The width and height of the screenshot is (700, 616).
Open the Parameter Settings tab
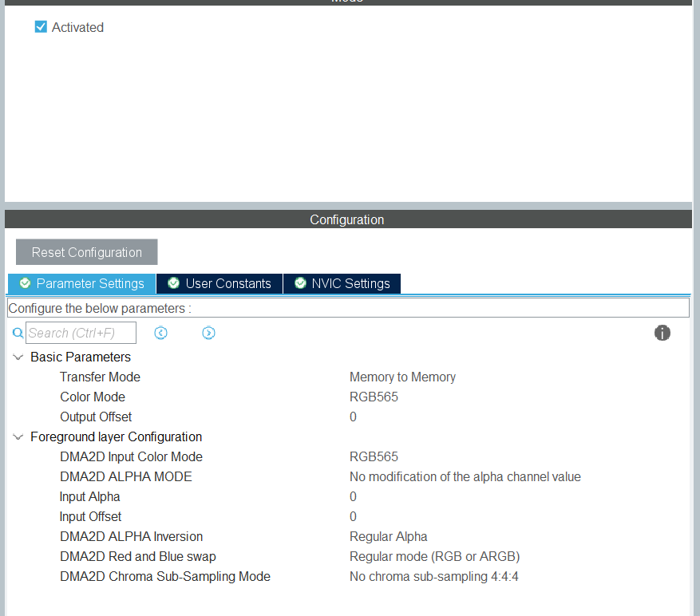tap(81, 283)
